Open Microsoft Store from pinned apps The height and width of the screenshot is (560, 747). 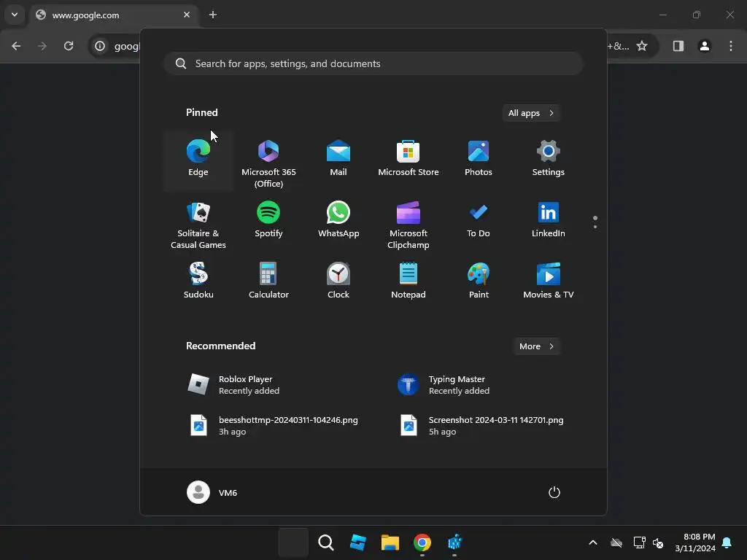(409, 160)
